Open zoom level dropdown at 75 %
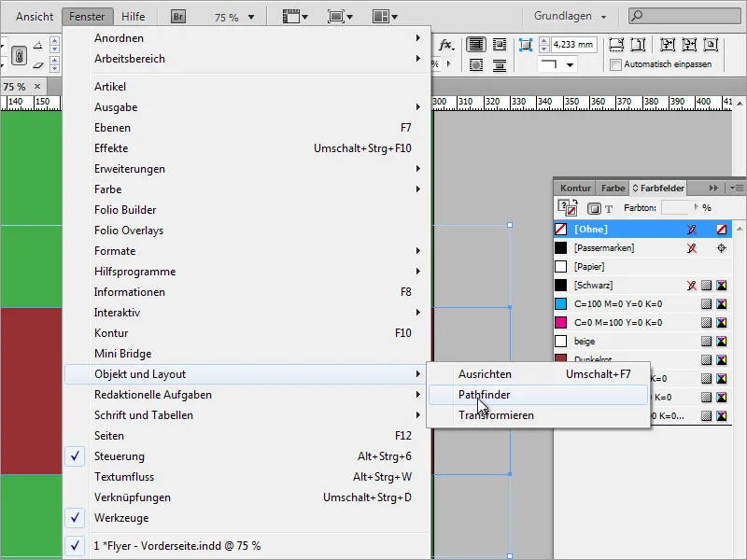This screenshot has height=560, width=747. pyautogui.click(x=251, y=18)
